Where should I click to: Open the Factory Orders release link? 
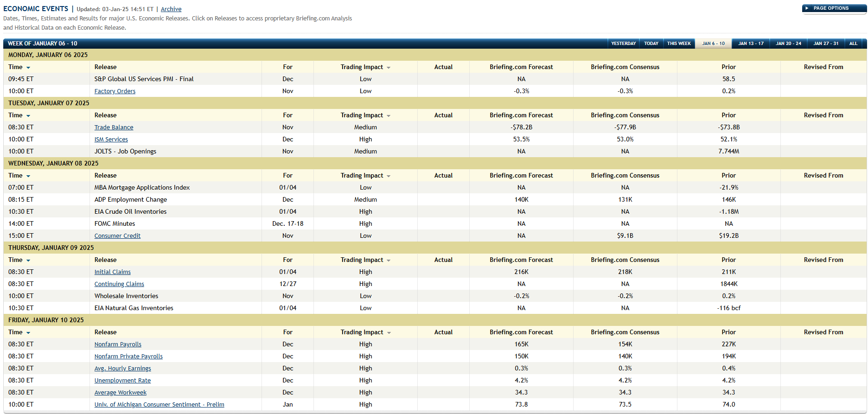pos(115,91)
